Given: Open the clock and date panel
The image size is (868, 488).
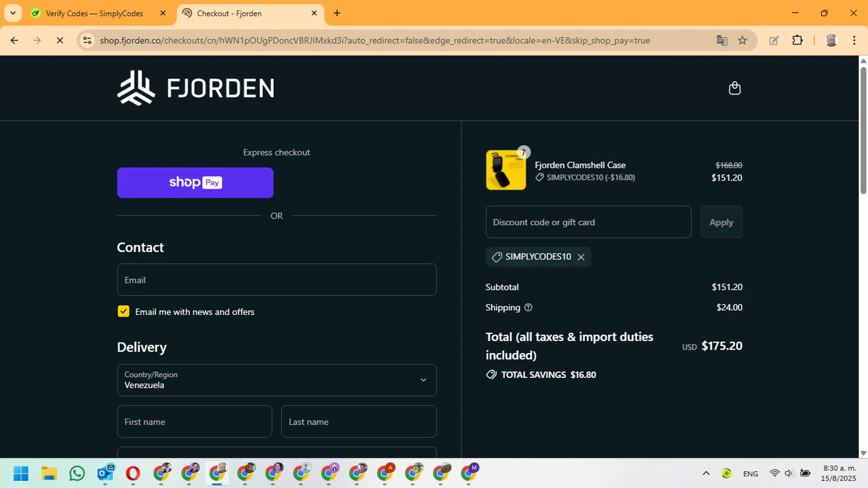Looking at the screenshot, I should 838,474.
